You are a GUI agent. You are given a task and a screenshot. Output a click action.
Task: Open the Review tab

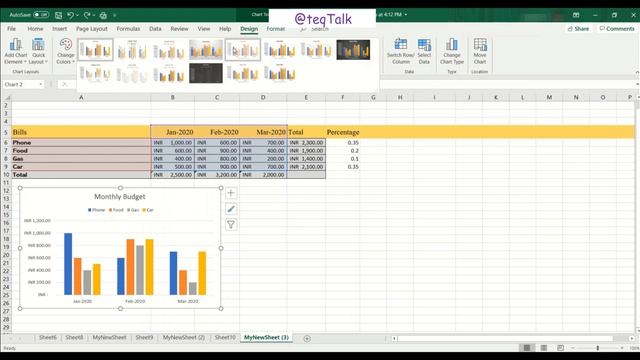[x=179, y=29]
